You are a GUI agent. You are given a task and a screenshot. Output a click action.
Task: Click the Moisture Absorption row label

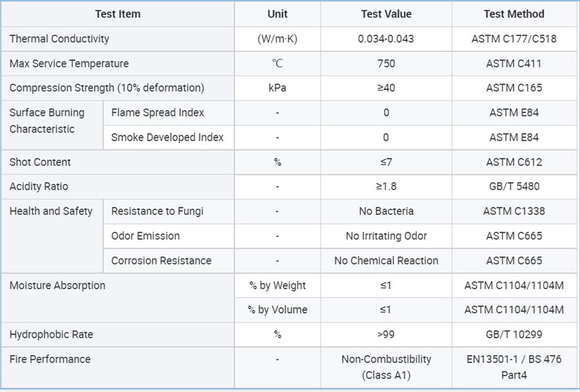point(57,285)
